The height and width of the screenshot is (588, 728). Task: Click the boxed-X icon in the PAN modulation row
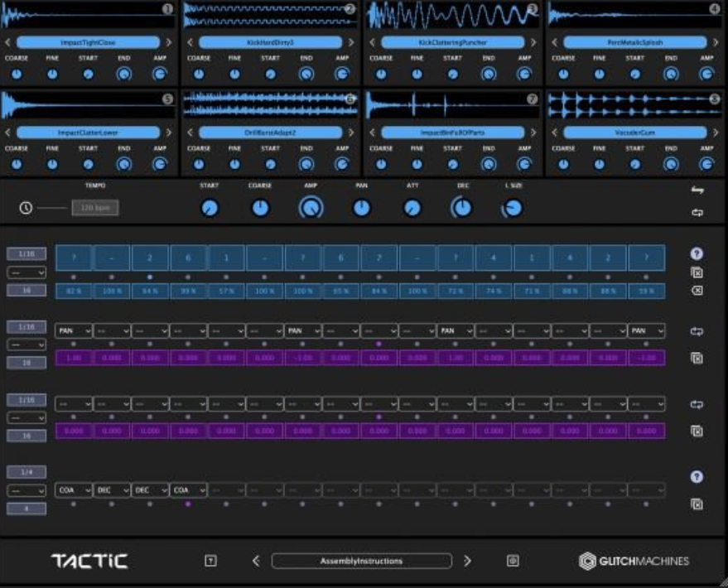coord(697,358)
